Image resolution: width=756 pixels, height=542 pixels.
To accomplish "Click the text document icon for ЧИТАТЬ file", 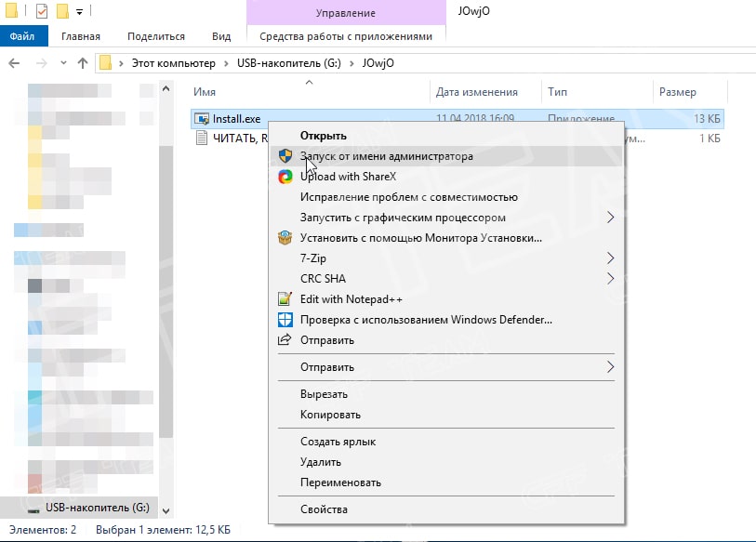I will tap(202, 139).
